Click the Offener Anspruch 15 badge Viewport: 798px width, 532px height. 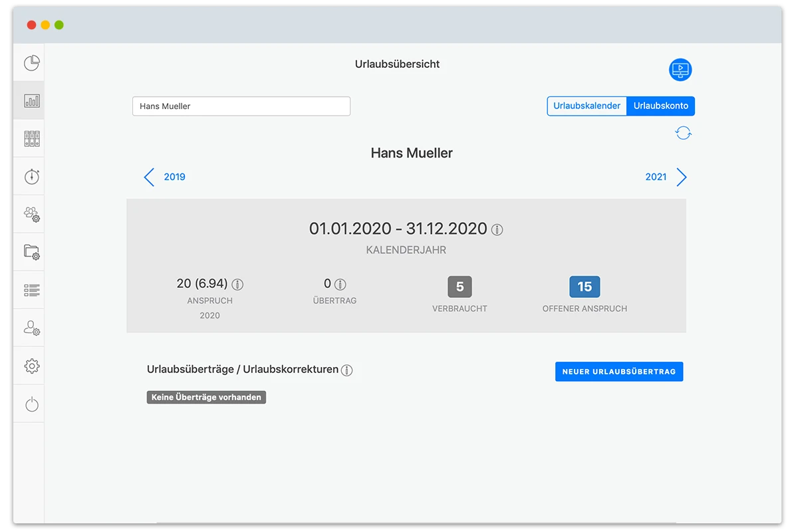point(585,287)
